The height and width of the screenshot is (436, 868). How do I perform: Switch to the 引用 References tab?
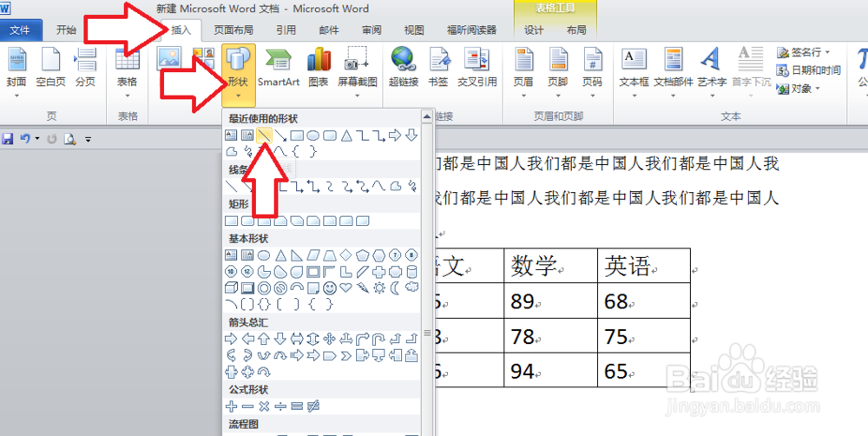pyautogui.click(x=286, y=30)
